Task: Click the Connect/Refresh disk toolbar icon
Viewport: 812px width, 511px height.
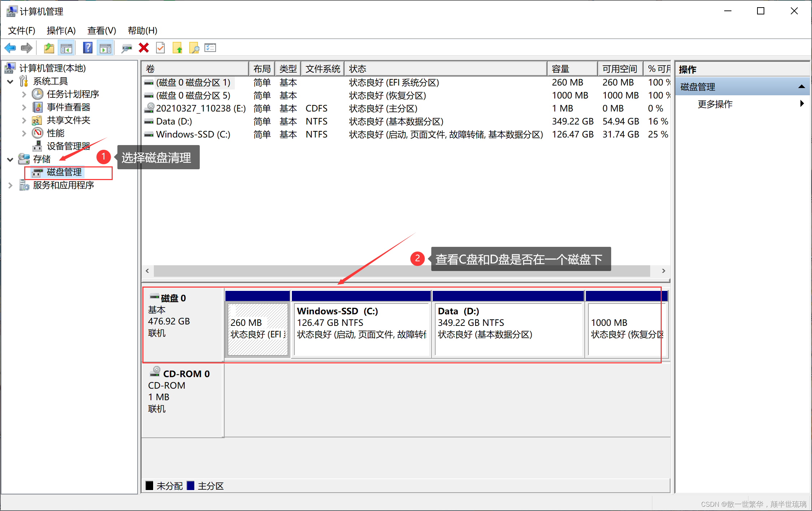Action: (127, 48)
